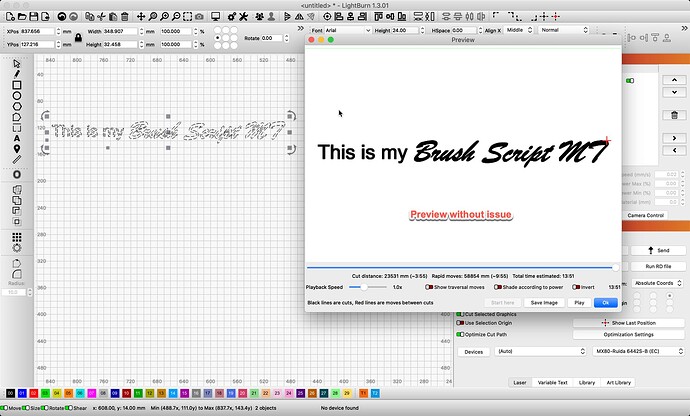The height and width of the screenshot is (416, 690).
Task: Click the Offset Shapes 'O' tool
Action: pos(17,175)
